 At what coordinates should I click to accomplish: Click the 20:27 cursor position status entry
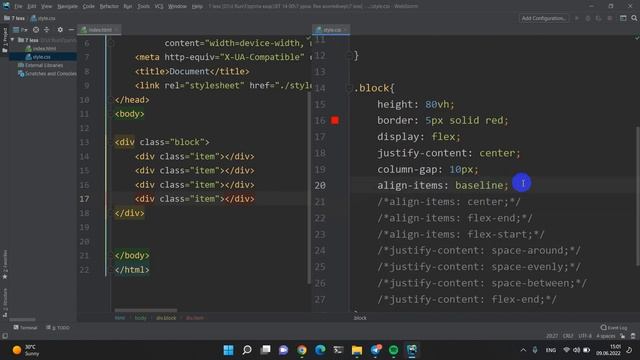552,336
